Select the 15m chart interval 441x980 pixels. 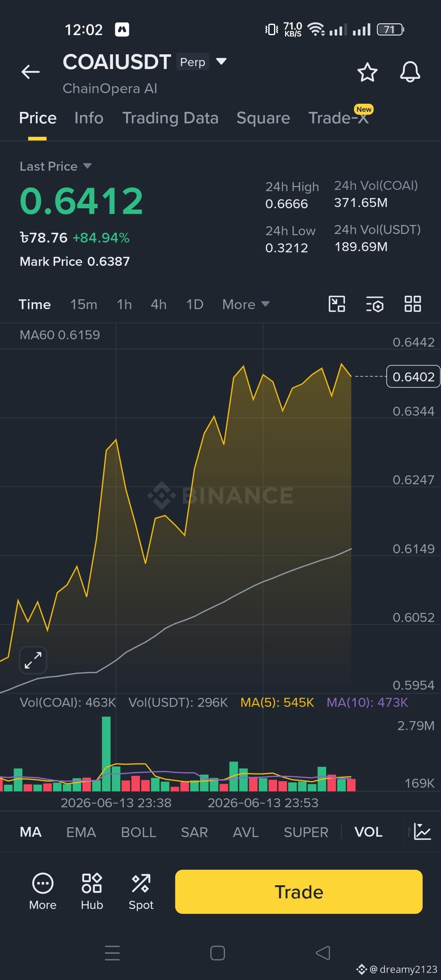[84, 304]
